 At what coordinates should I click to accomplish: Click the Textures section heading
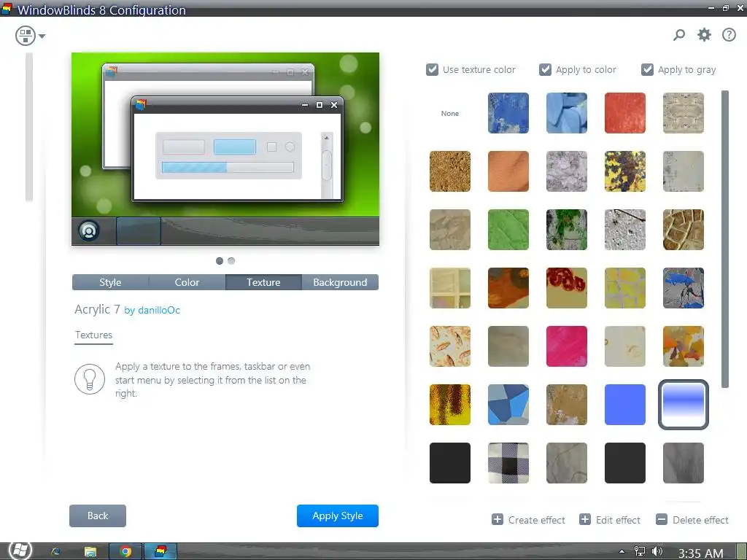click(93, 335)
